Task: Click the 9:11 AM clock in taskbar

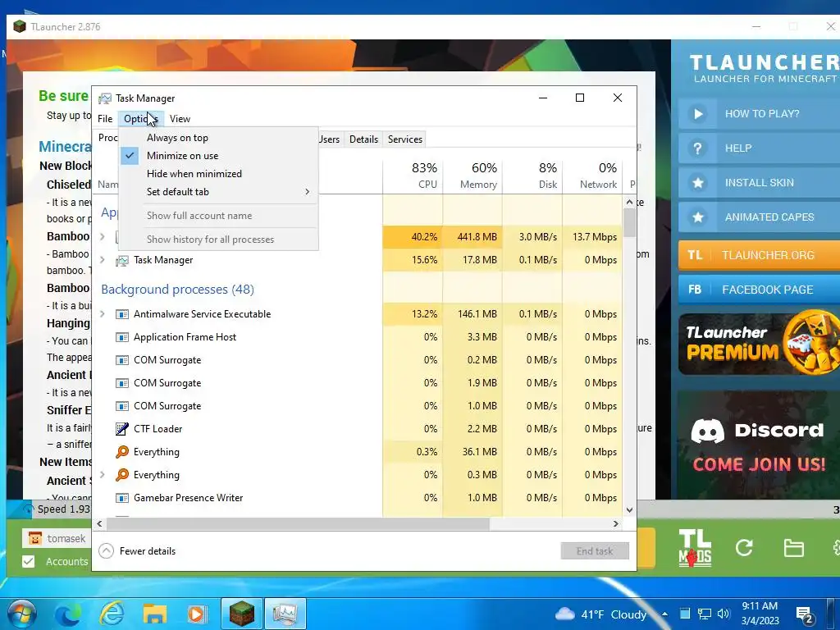Action: 760,606
